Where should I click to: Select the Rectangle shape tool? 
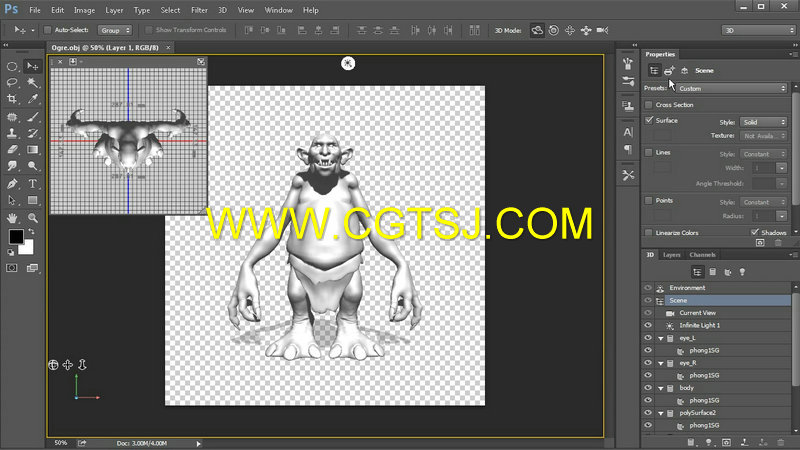coord(33,200)
